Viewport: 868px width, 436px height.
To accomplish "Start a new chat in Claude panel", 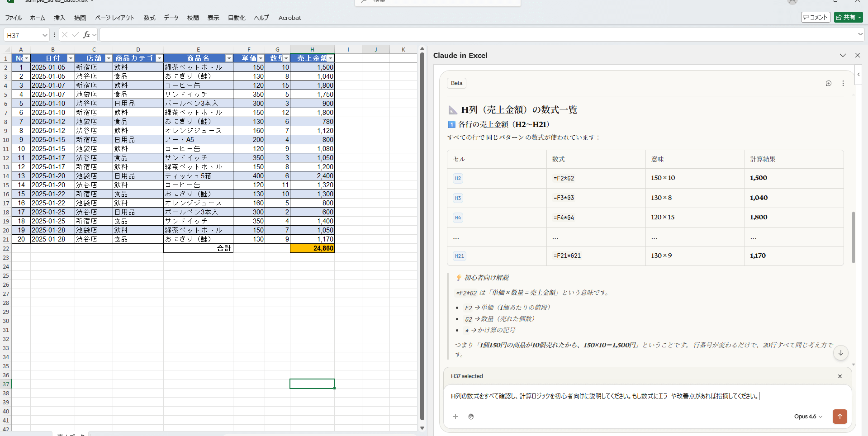I will click(x=828, y=83).
